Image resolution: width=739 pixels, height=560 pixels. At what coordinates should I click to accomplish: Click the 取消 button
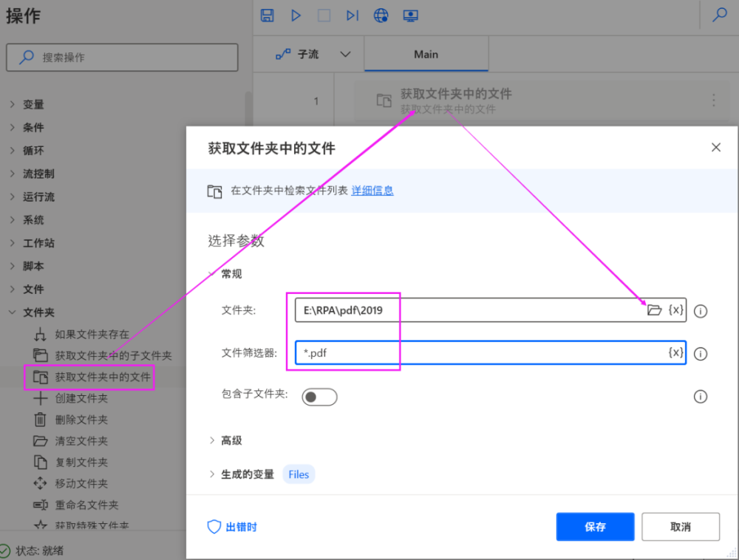(681, 527)
